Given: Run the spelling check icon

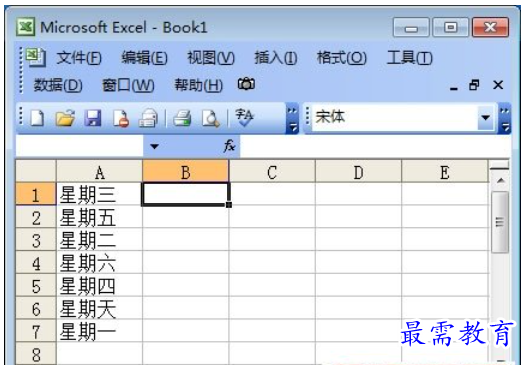Looking at the screenshot, I should click(x=244, y=117).
